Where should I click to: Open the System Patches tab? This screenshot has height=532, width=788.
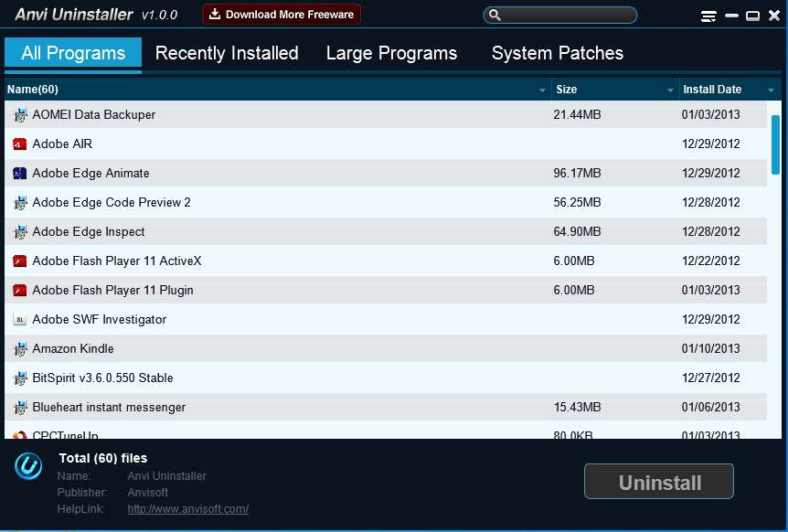click(x=558, y=53)
